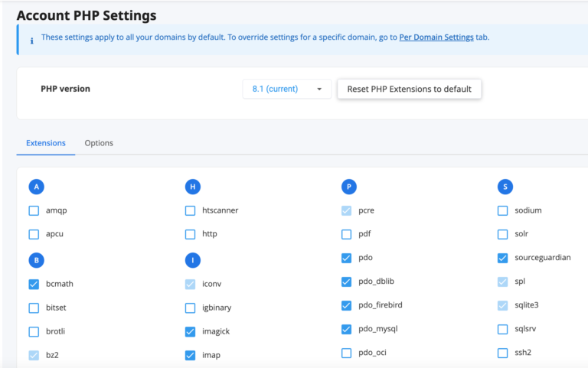588x368 pixels.
Task: Tick the http extension checkbox
Action: tap(190, 234)
